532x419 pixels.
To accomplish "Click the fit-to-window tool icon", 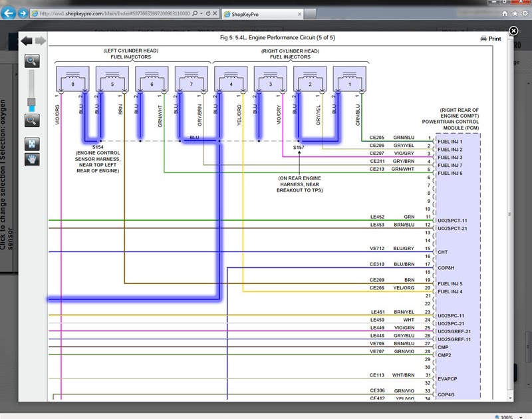I will point(32,144).
